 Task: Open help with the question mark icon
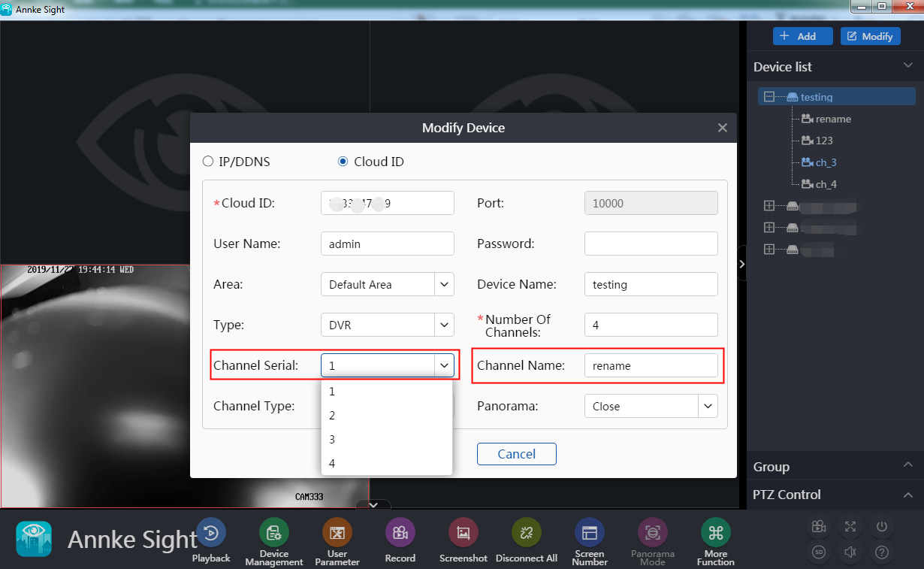(882, 553)
